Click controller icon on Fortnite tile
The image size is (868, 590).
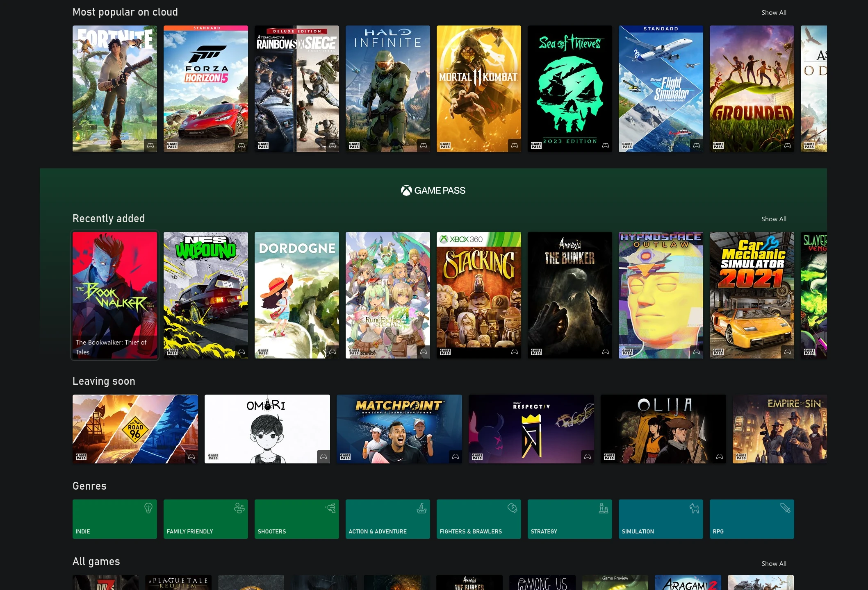150,145
